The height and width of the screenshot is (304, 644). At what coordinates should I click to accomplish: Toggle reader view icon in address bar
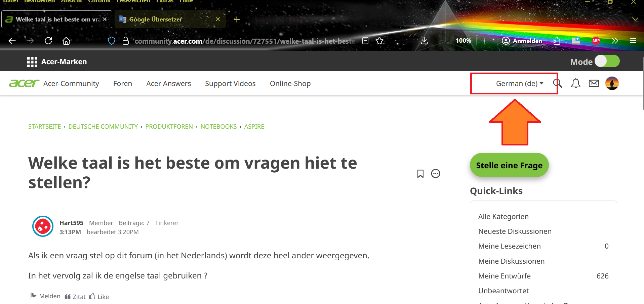[x=365, y=41]
